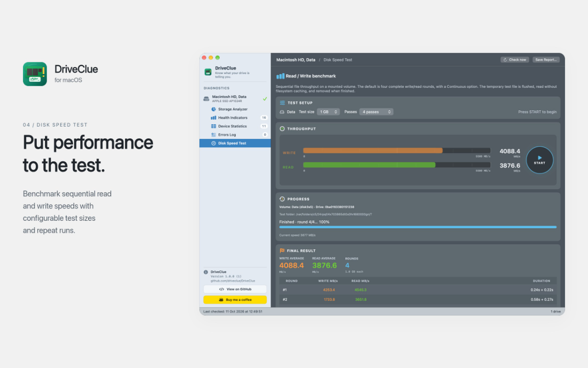Open the Test size 1 GB dropdown
The image size is (588, 368).
pos(328,112)
